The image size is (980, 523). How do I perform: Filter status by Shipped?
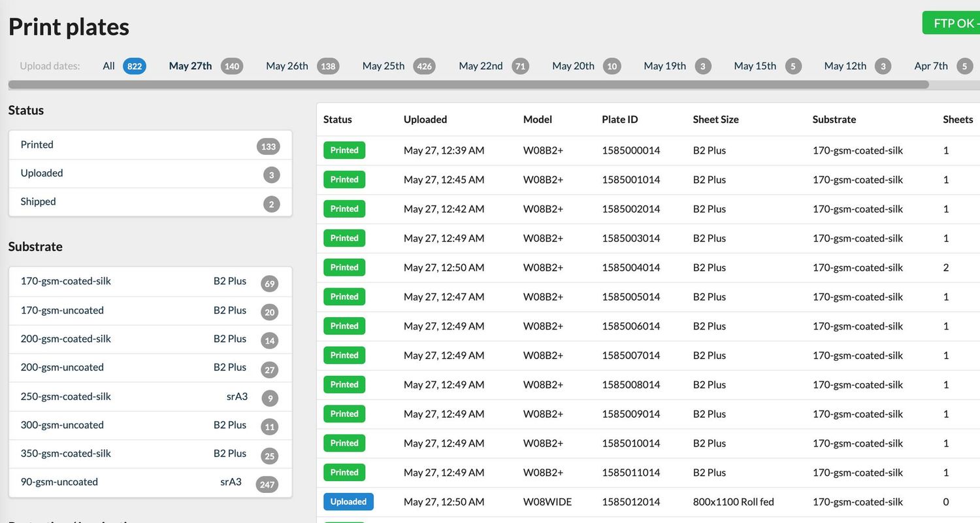tap(150, 202)
